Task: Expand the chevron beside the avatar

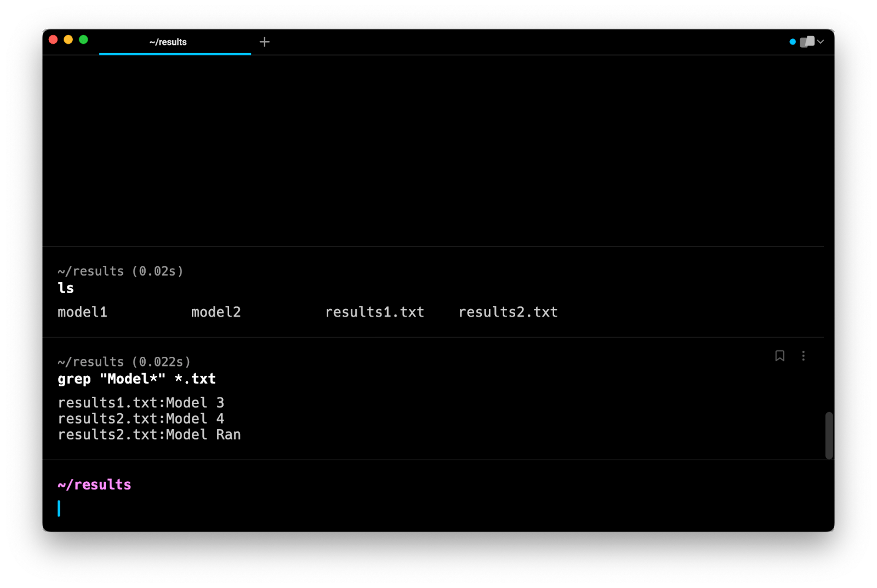Action: 821,42
